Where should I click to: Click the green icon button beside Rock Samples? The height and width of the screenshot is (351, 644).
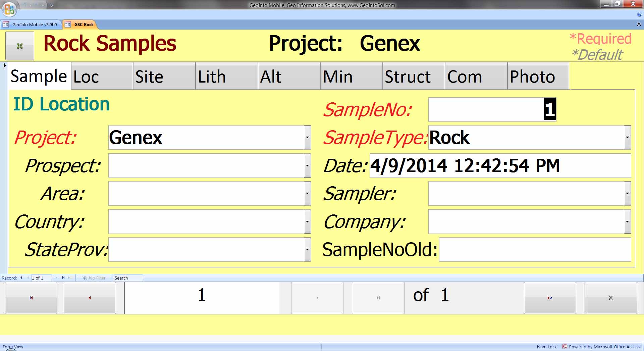(x=20, y=46)
